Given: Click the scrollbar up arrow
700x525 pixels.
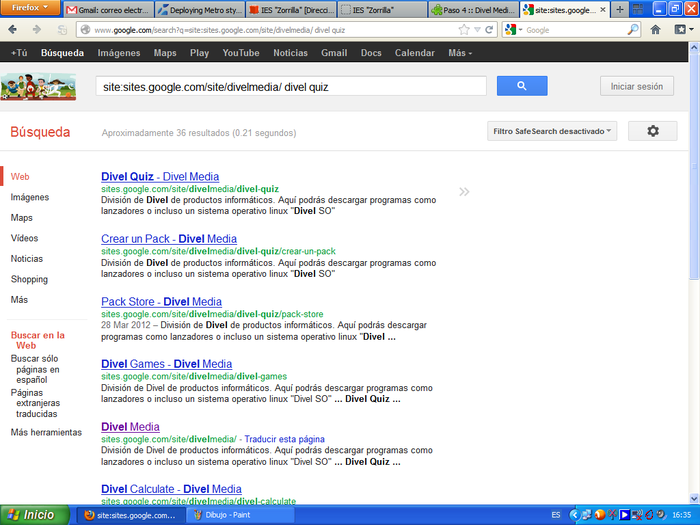Looking at the screenshot, I should coord(694,47).
